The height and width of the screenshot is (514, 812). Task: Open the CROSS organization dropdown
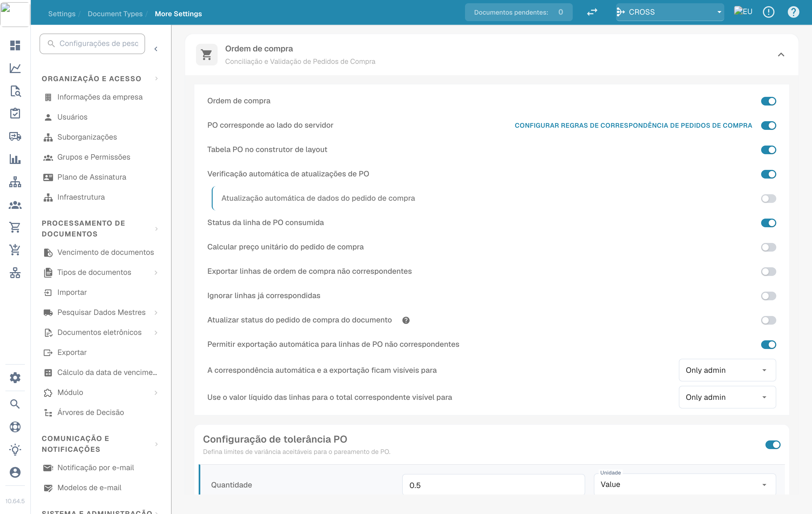click(x=670, y=12)
